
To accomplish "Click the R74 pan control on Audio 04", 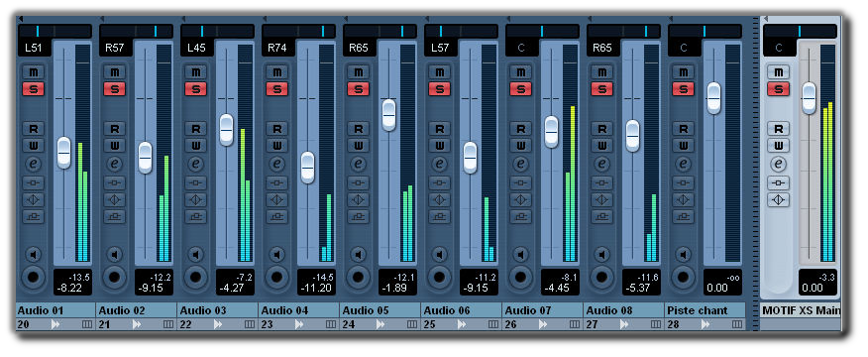I will pyautogui.click(x=277, y=49).
